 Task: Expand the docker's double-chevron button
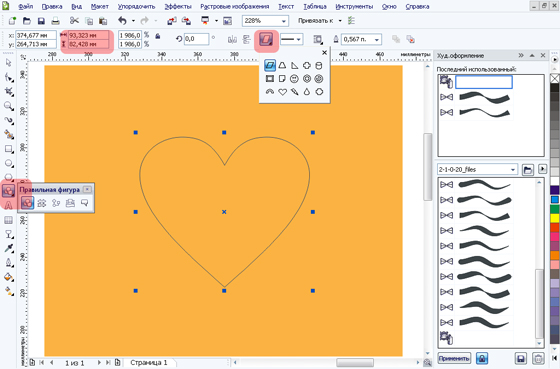tap(521, 55)
